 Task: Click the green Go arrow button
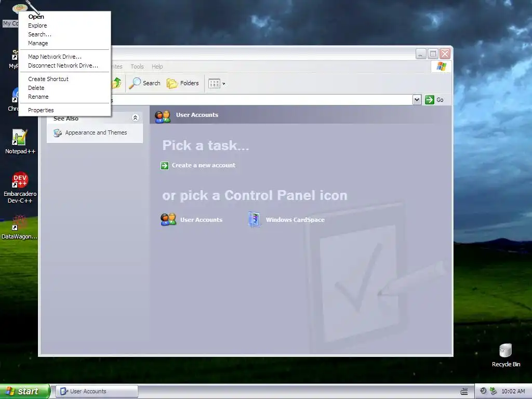click(430, 100)
